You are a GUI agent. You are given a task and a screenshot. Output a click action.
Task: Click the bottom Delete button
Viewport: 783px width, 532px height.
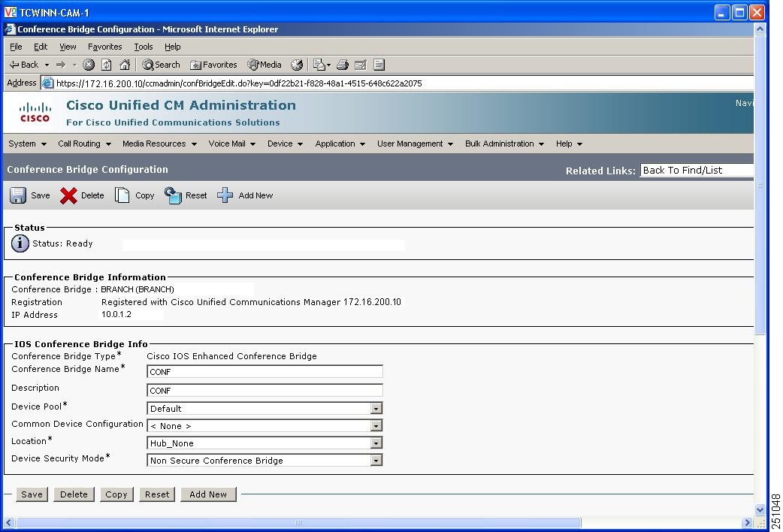[74, 494]
